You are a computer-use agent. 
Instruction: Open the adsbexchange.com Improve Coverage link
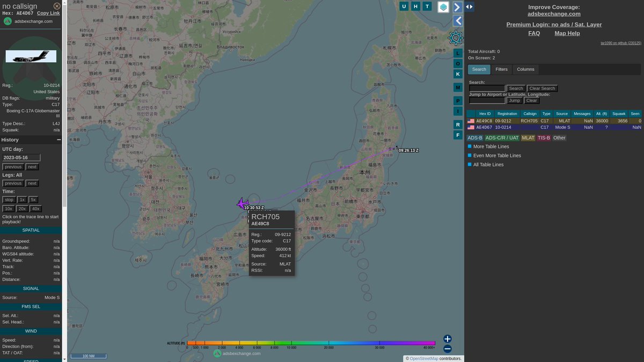tap(554, 14)
